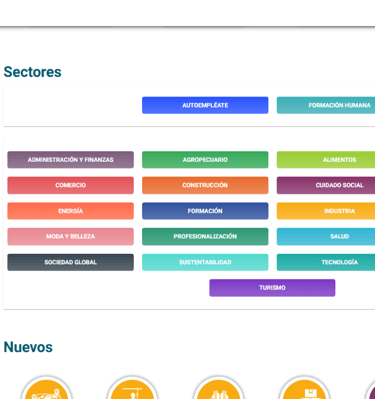Select the Alimentos sector button
375x399 pixels.
326,160
